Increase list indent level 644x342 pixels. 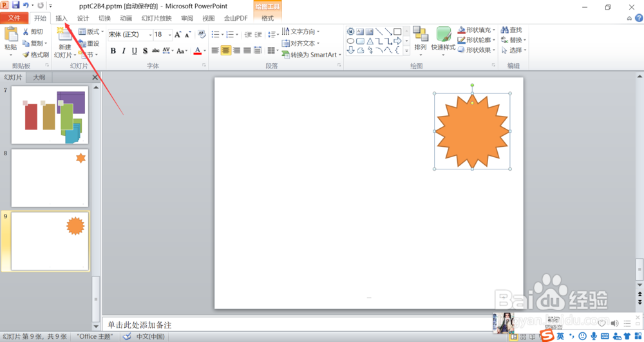point(258,35)
